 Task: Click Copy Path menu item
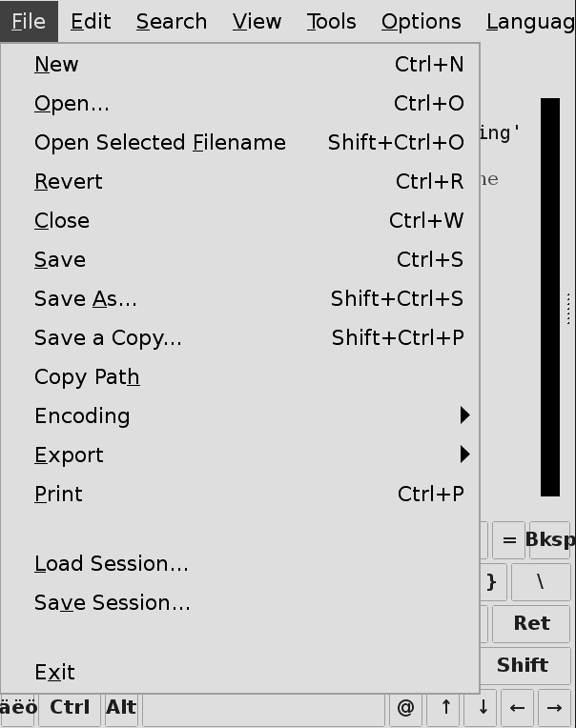point(87,377)
